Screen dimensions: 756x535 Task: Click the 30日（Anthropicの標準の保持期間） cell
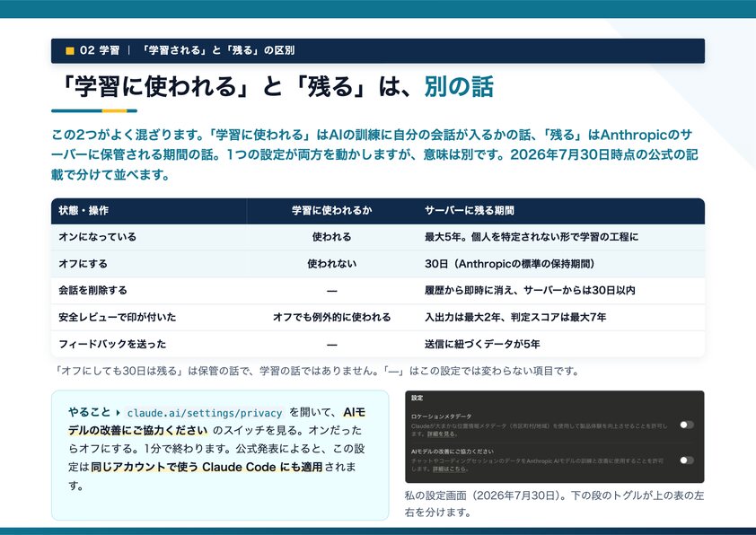[510, 264]
